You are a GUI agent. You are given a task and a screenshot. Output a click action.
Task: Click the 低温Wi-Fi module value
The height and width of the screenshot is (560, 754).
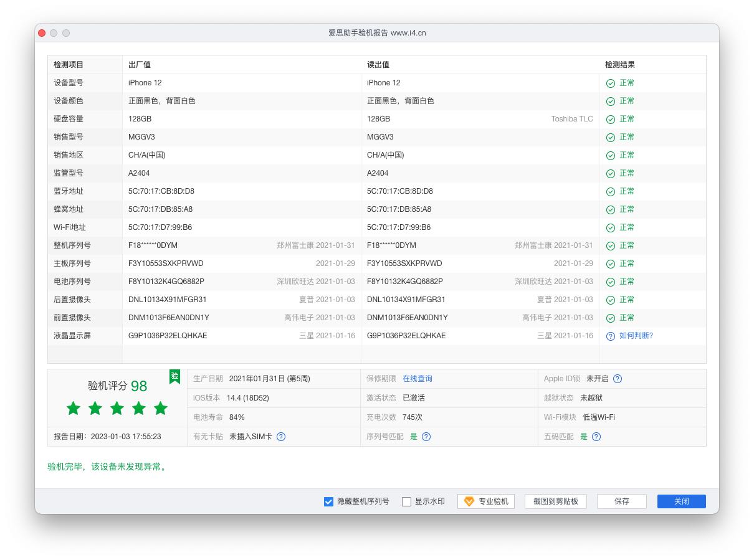[x=599, y=417]
